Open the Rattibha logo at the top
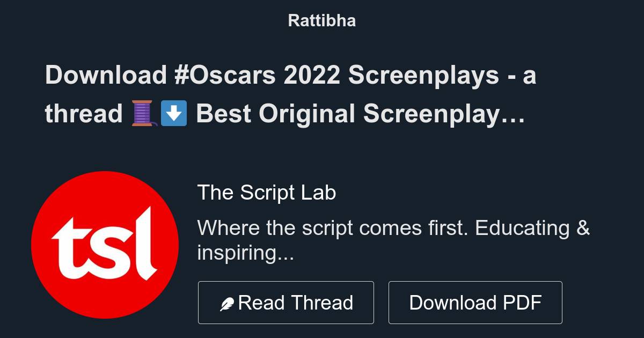 tap(321, 20)
